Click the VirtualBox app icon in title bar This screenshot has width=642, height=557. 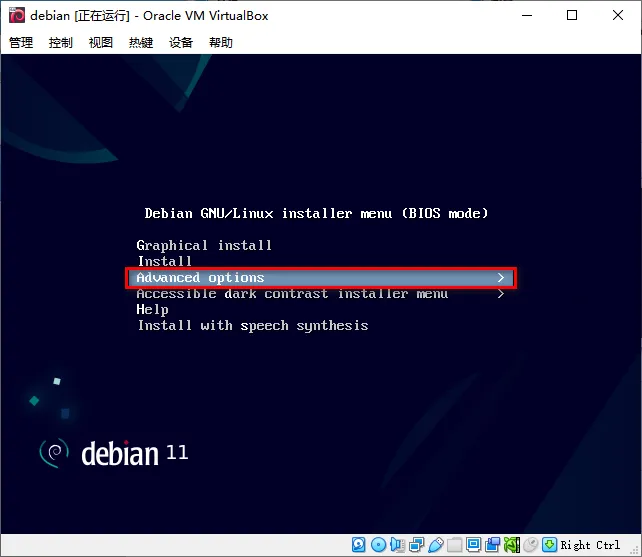17,16
